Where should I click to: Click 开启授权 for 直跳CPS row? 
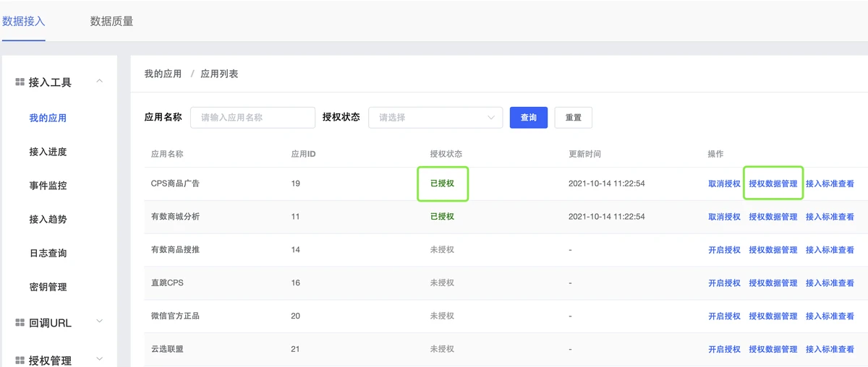coord(724,283)
